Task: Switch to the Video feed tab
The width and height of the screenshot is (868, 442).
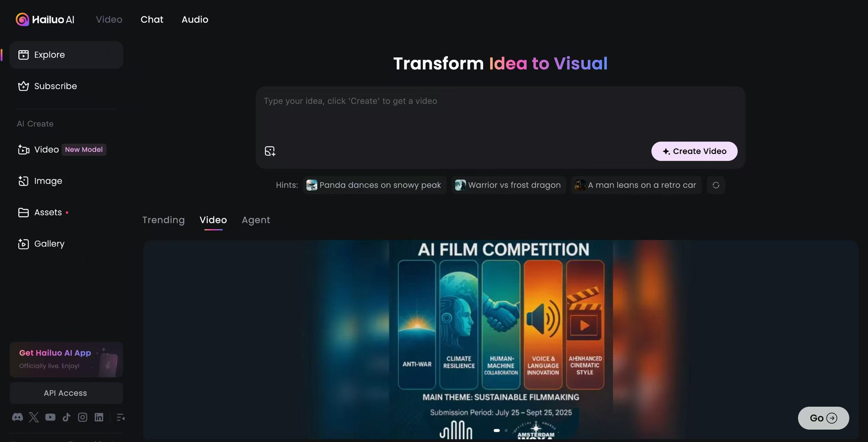Action: [x=213, y=220]
